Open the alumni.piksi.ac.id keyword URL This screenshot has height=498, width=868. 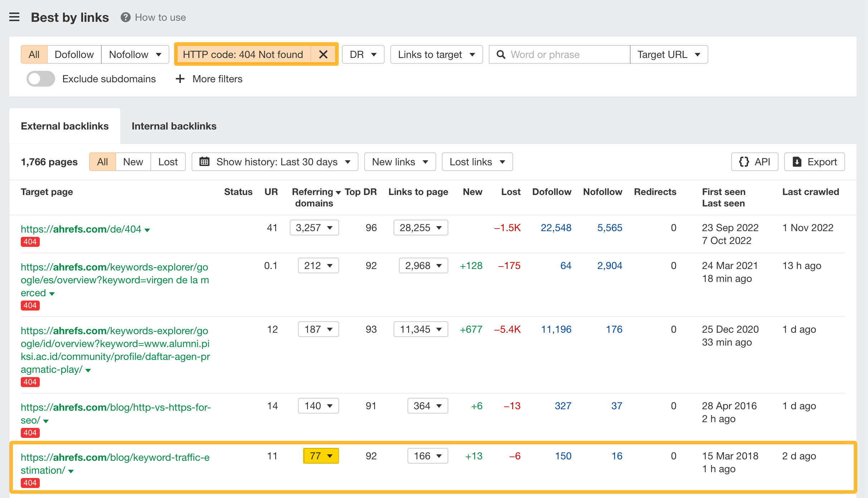click(115, 350)
